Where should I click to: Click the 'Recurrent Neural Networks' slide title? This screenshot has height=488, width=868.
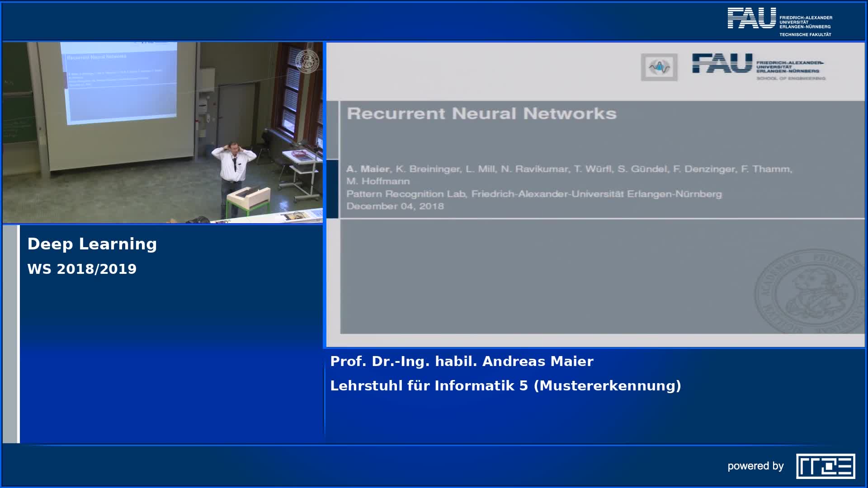pos(481,113)
